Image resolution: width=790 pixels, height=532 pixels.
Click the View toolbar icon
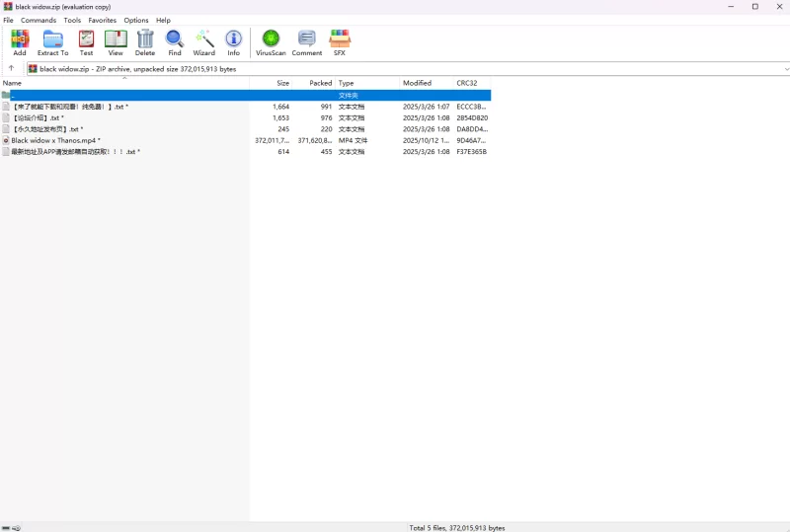tap(116, 41)
